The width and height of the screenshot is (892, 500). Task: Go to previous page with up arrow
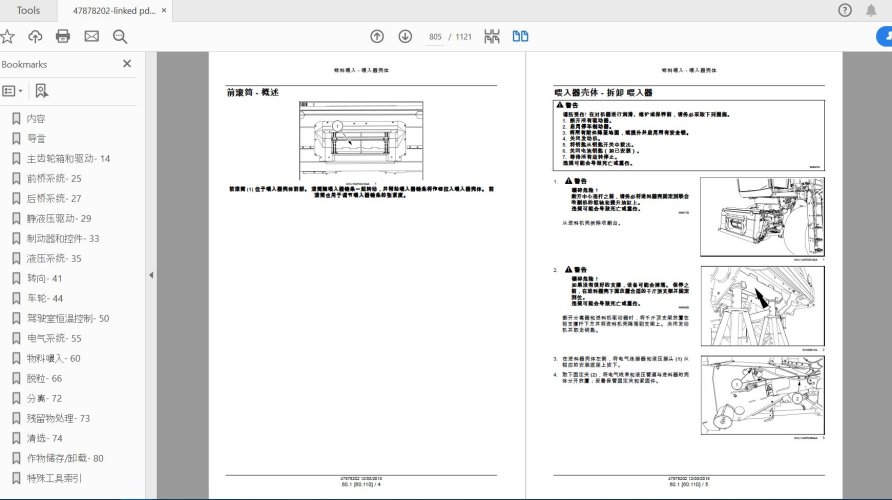(x=377, y=36)
